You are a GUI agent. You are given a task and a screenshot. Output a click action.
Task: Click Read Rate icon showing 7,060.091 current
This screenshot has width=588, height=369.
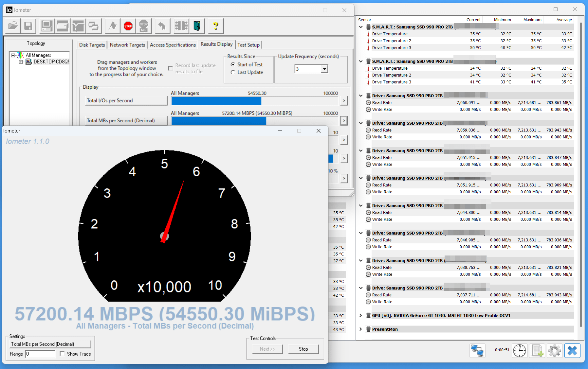[x=368, y=103]
